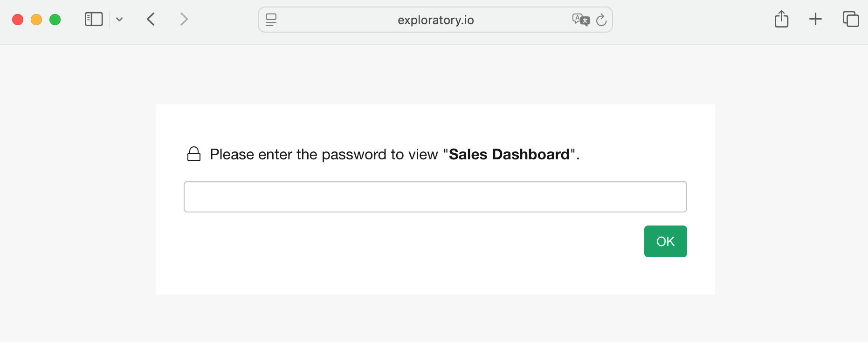868x342 pixels.
Task: Toggle the Safari sidebar
Action: [x=94, y=19]
